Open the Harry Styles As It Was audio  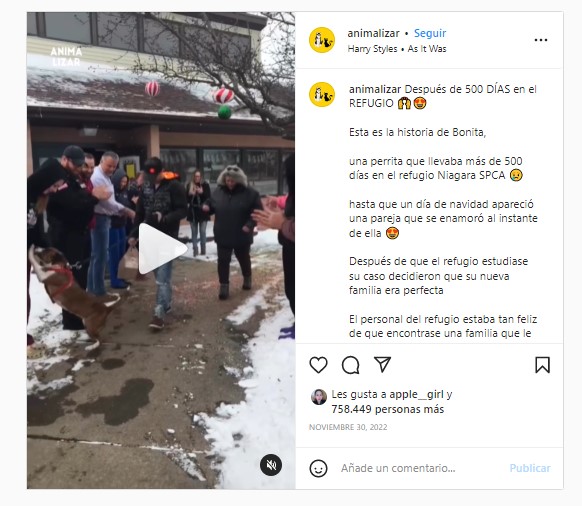point(397,49)
